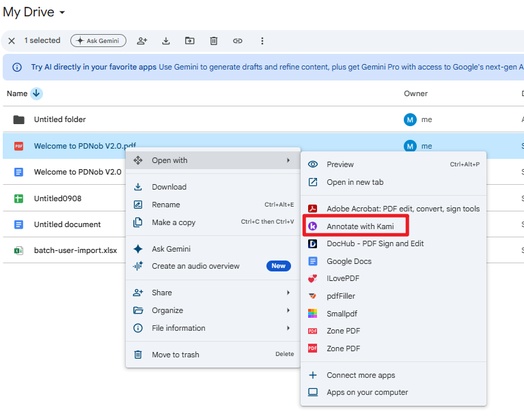Click the trash icon in selection toolbar

[x=214, y=41]
